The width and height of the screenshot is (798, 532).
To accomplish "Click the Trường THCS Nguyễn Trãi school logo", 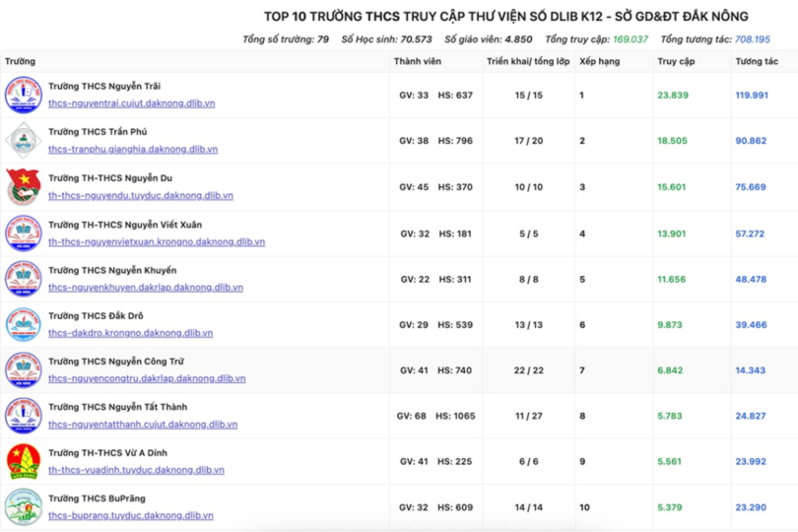I will [24, 96].
